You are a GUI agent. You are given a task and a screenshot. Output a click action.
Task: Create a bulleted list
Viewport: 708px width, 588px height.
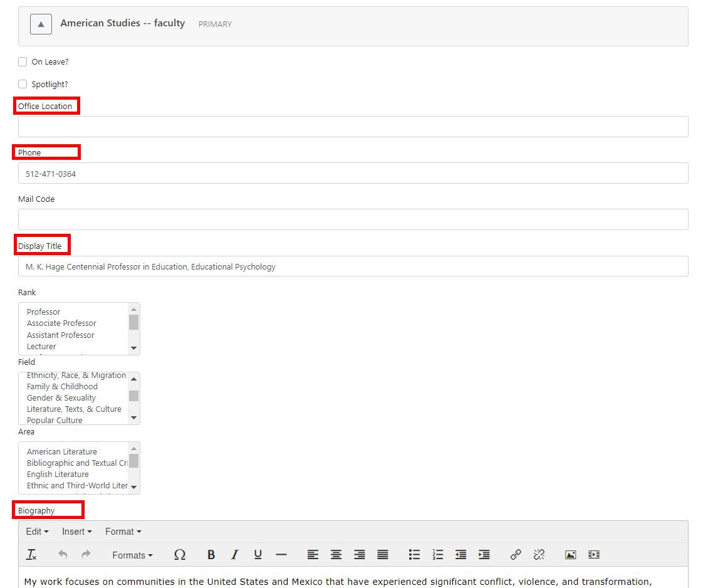tap(414, 555)
